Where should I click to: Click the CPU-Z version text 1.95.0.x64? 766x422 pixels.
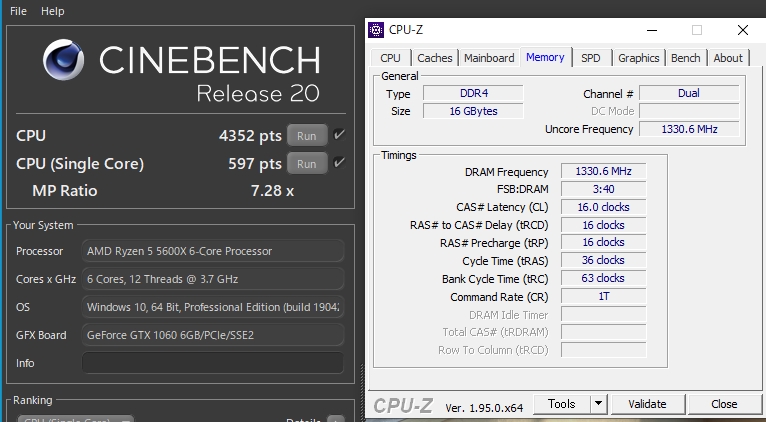point(484,407)
